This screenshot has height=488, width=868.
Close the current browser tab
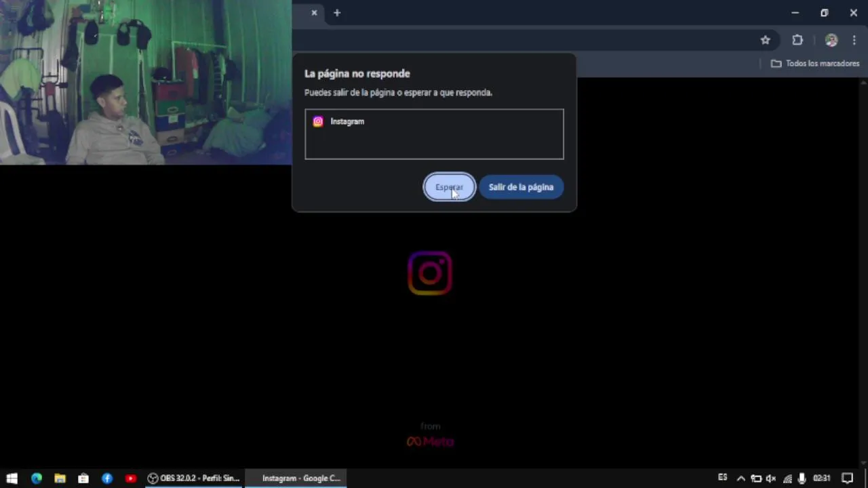tap(314, 13)
